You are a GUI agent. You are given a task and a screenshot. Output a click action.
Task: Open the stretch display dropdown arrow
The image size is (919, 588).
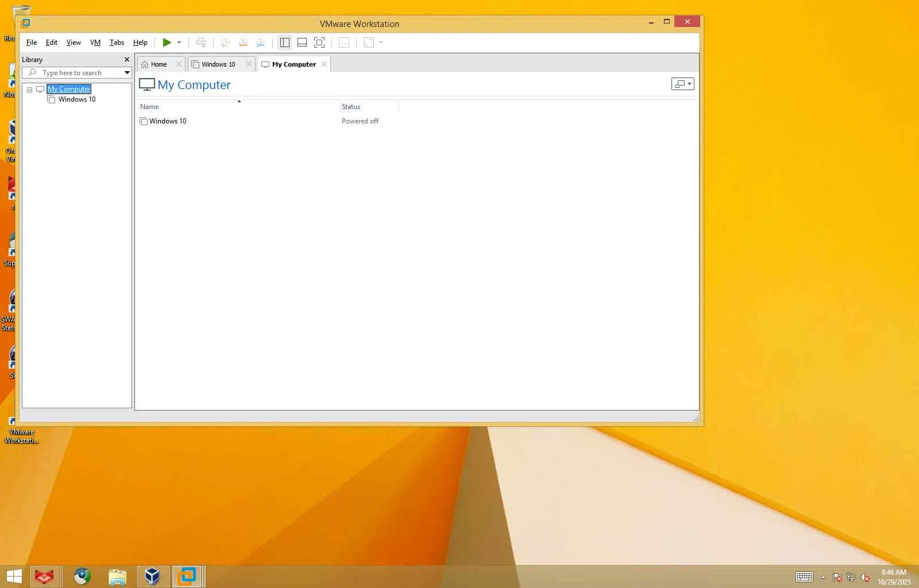[381, 42]
